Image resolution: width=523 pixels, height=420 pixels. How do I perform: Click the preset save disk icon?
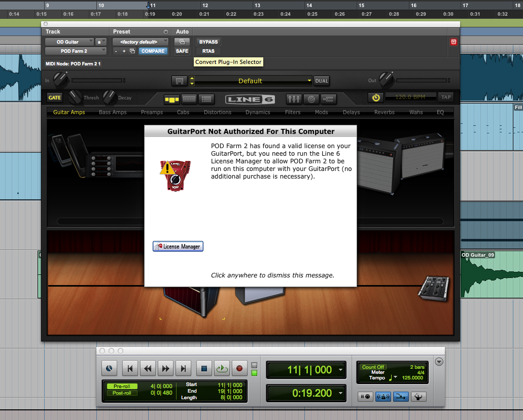(x=179, y=81)
